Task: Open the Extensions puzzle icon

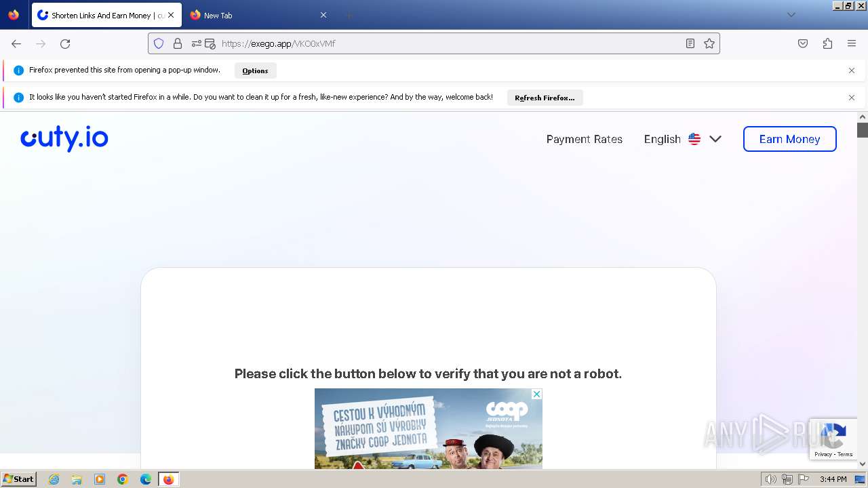Action: pos(827,43)
